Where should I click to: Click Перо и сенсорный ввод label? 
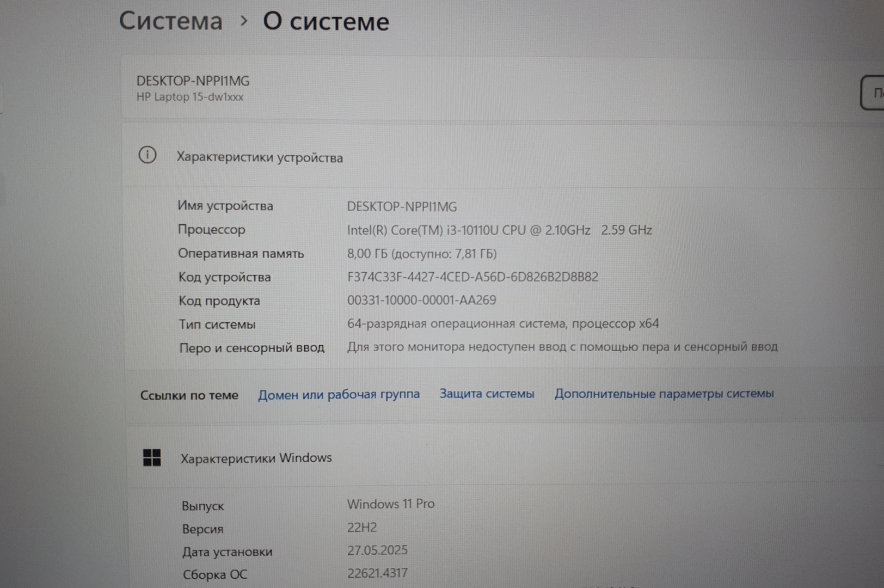251,347
